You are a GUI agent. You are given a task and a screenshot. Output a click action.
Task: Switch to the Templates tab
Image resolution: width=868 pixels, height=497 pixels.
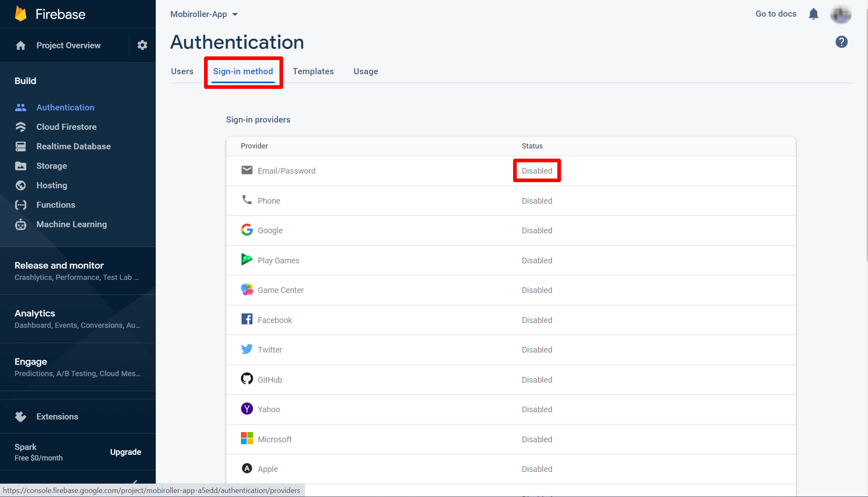(x=313, y=71)
